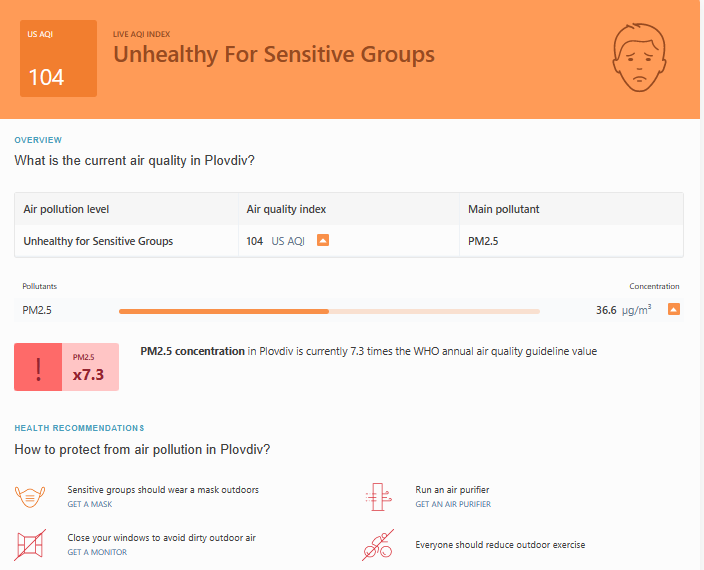
Task: Click the face mask recommendation icon
Action: [x=31, y=496]
